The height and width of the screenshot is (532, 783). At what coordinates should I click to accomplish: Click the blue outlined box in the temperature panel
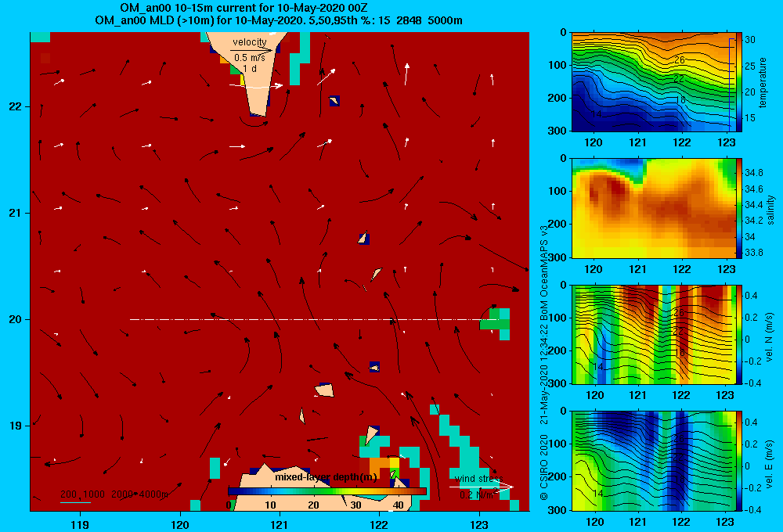click(x=731, y=83)
